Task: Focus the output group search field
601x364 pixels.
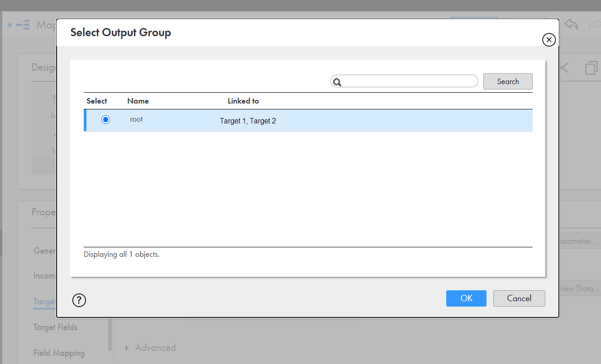Action: pyautogui.click(x=404, y=81)
